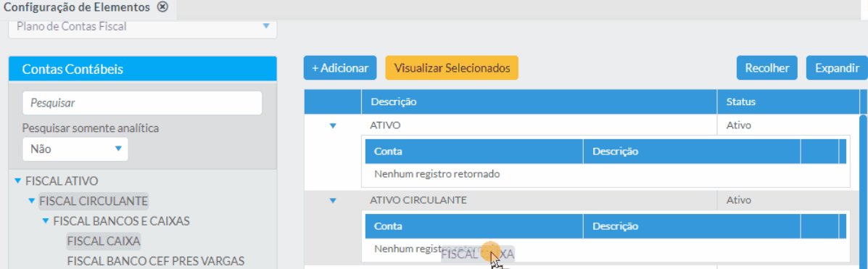This screenshot has height=269, width=868.
Task: Open the Pesquisar somente analítica dropdown
Action: pos(75,149)
